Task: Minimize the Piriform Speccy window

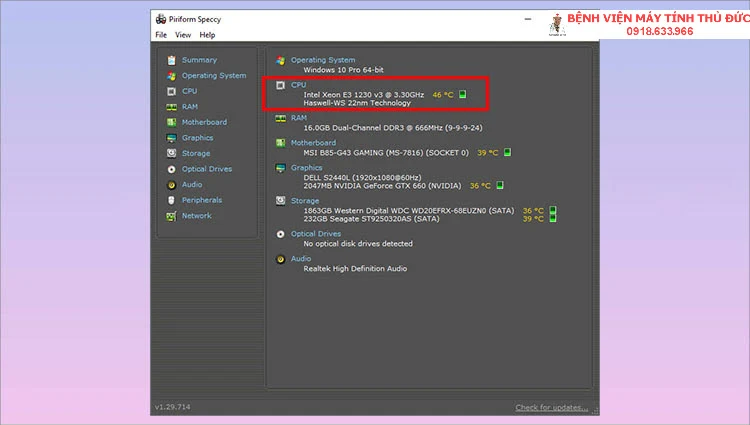Action: [x=528, y=19]
